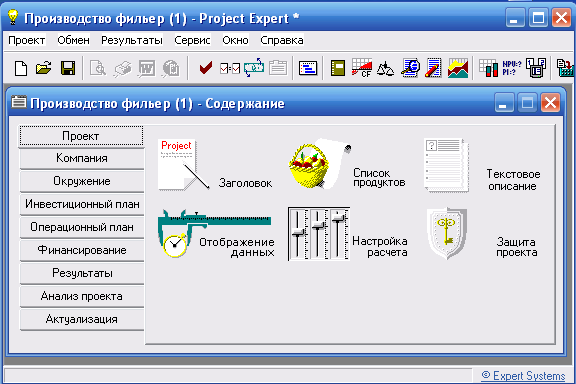This screenshot has height=384, width=576.
Task: Open the Защита проекта shield icon
Action: (447, 233)
